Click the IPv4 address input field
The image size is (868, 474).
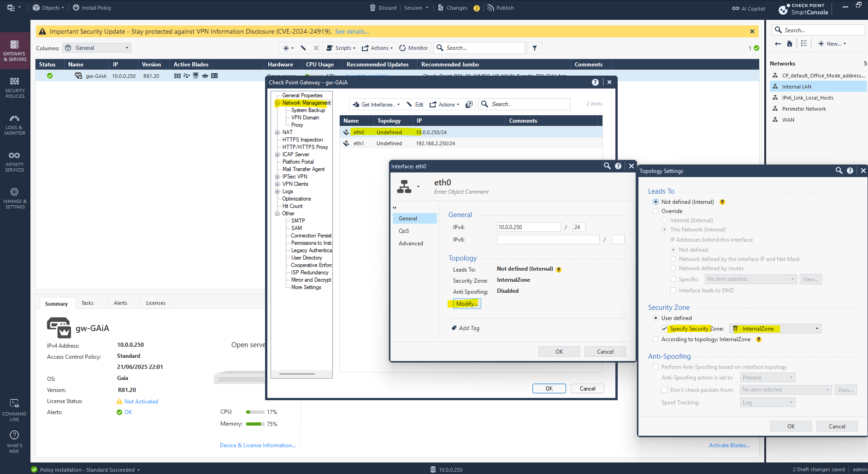pyautogui.click(x=529, y=227)
